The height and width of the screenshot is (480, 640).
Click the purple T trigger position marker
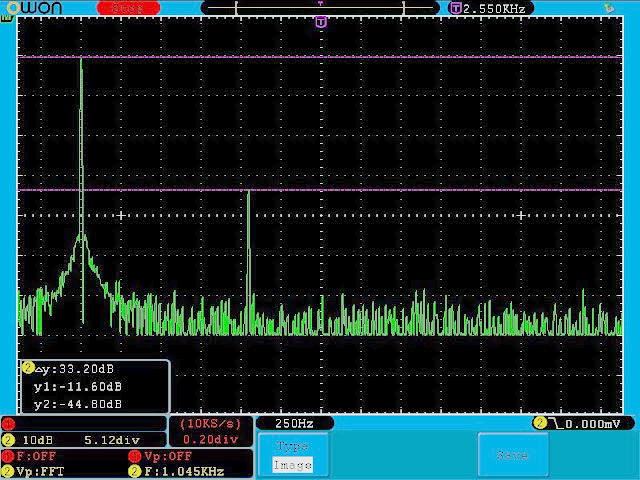click(x=320, y=21)
